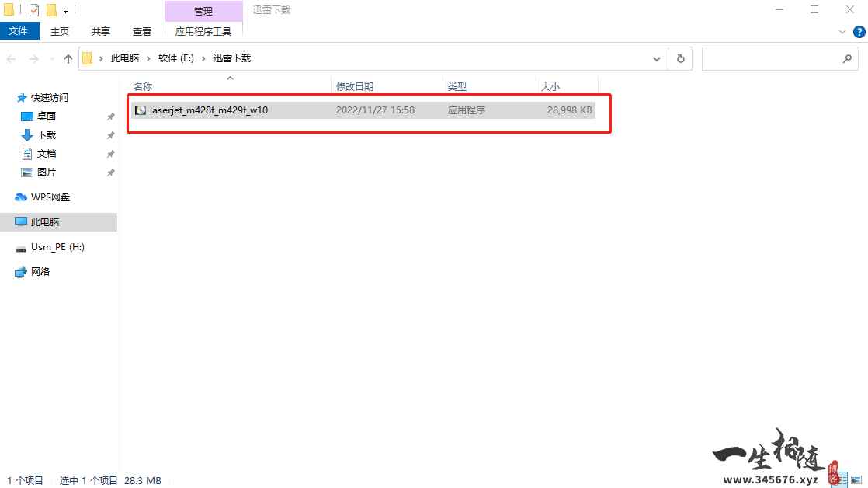Open WPS网盘 in the sidebar
This screenshot has width=868, height=488.
point(50,197)
